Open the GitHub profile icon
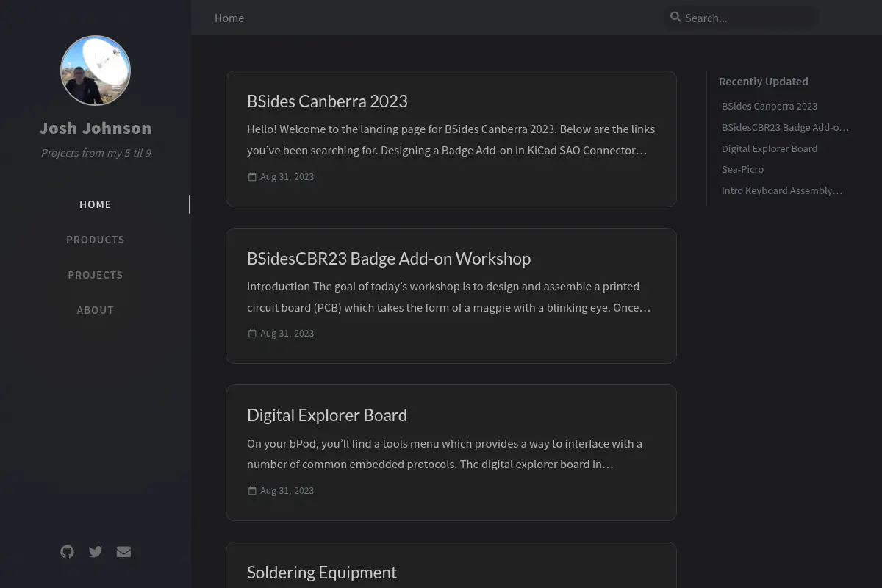Screen dimensions: 882x588 [x=68, y=552]
